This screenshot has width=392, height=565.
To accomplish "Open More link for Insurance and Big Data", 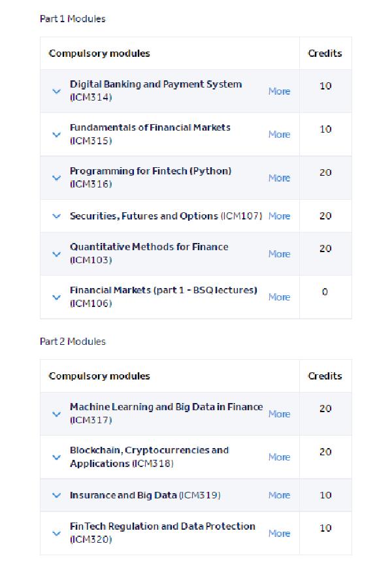I will point(279,495).
